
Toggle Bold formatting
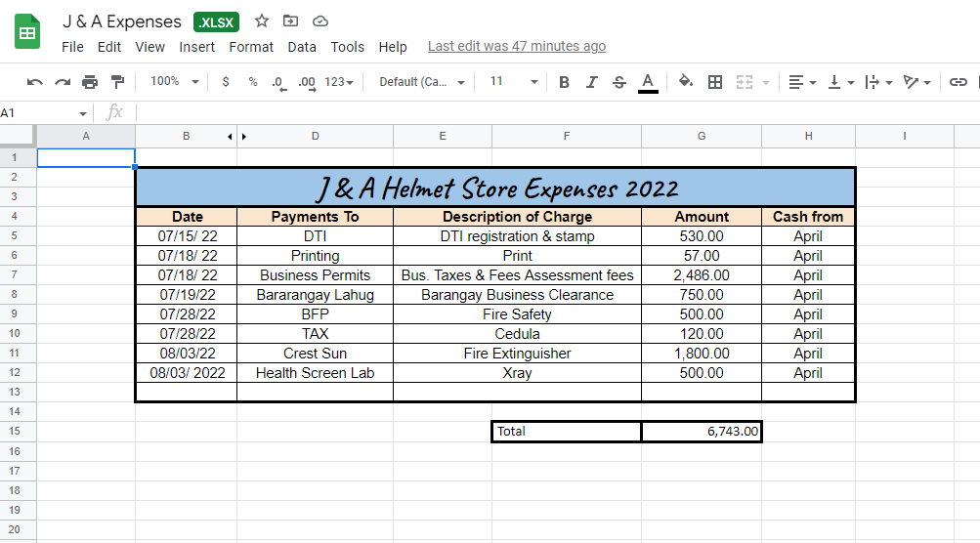click(x=565, y=82)
